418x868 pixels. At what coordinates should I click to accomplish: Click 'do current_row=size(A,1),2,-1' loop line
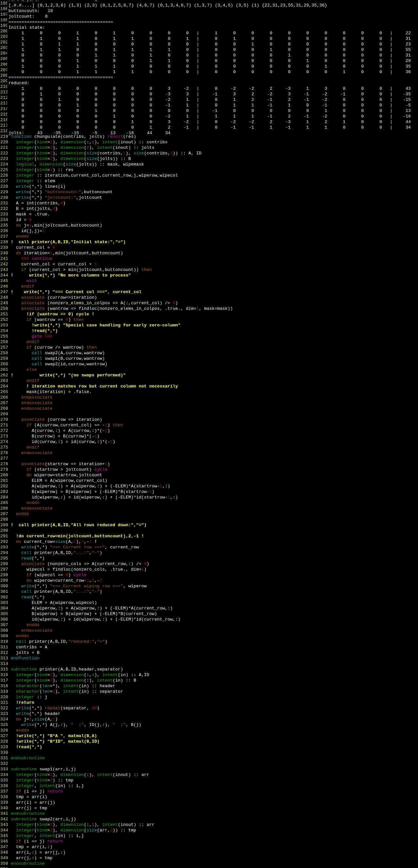pos(56,542)
